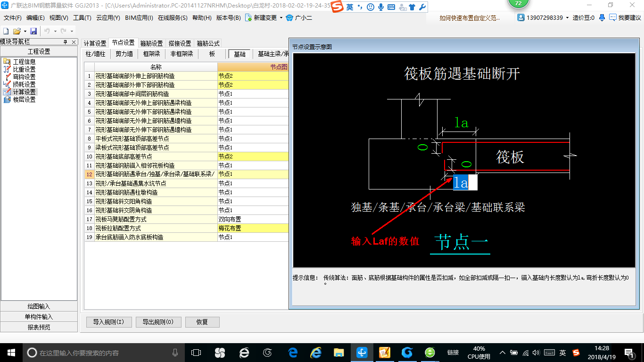Click the Sogou IME soft keyboard icon
The height and width of the screenshot is (362, 644).
click(391, 8)
